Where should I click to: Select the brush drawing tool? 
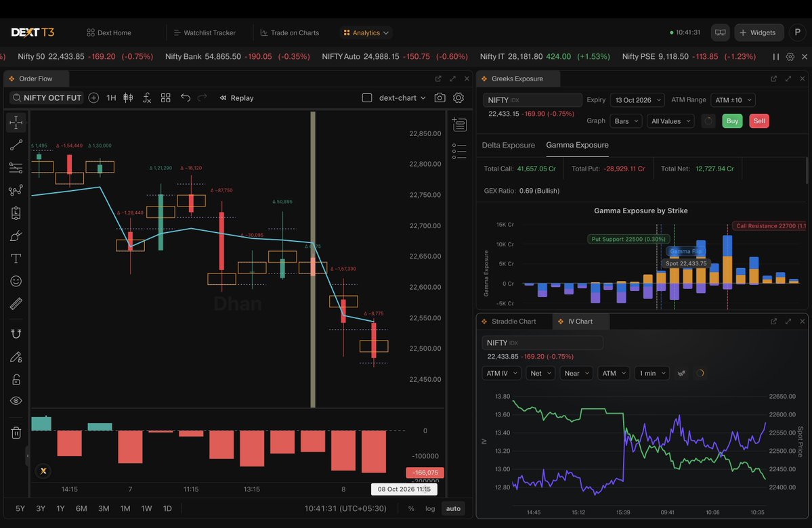[16, 236]
